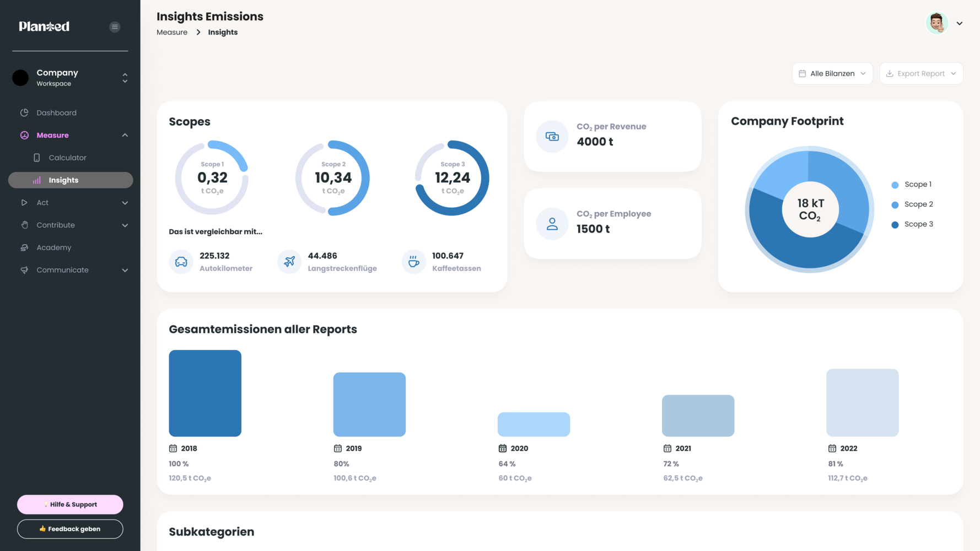The width and height of the screenshot is (980, 551).
Task: Toggle Scope 3 in the footprint legend
Action: (912, 224)
